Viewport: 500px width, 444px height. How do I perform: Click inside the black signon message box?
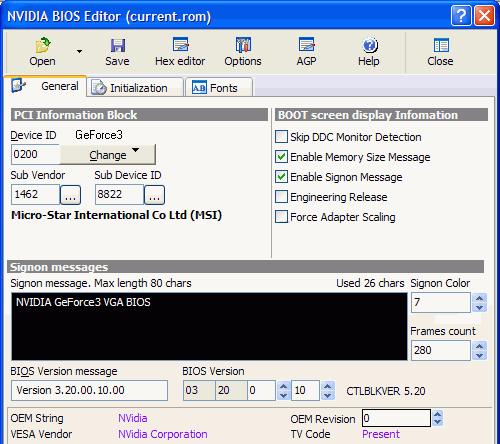coord(209,326)
